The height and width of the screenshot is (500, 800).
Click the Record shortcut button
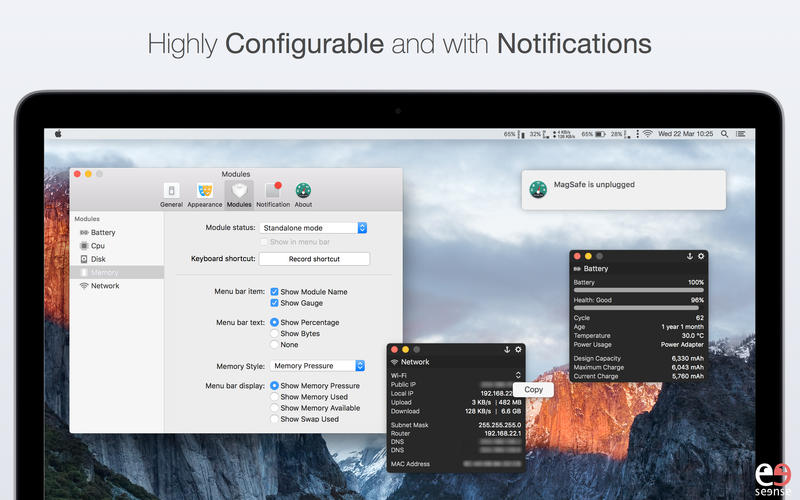314,259
